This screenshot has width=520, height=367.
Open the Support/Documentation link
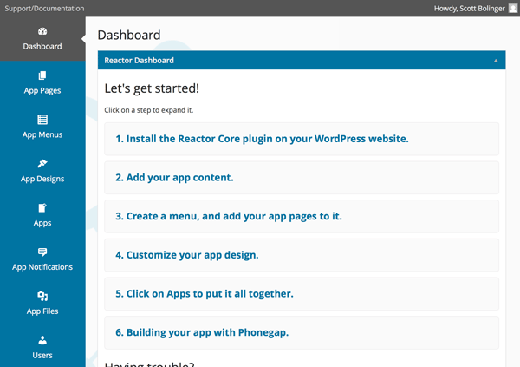tap(44, 8)
